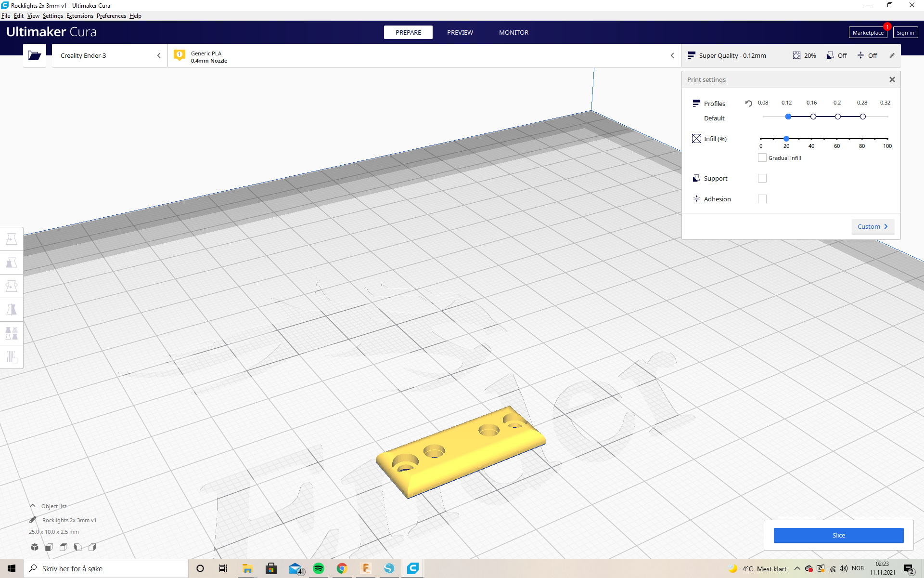Select the 0.2 profile radio point
This screenshot has width=924, height=578.
[838, 117]
